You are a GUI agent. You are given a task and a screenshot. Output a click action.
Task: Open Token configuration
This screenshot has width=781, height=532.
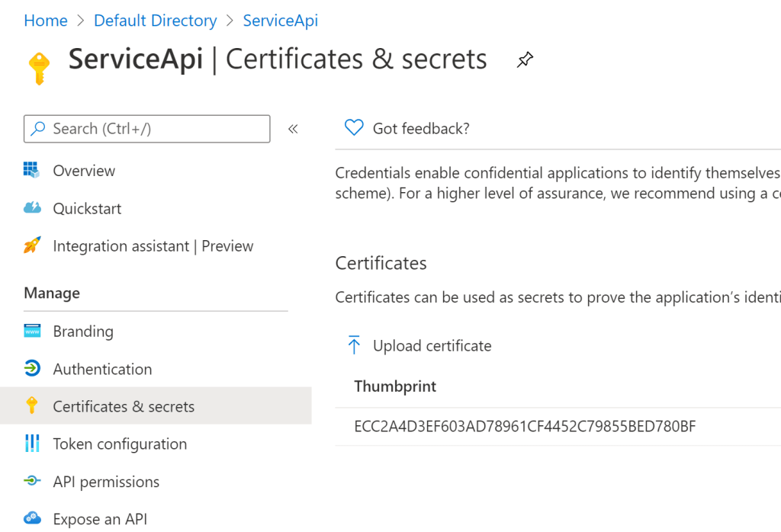point(119,444)
